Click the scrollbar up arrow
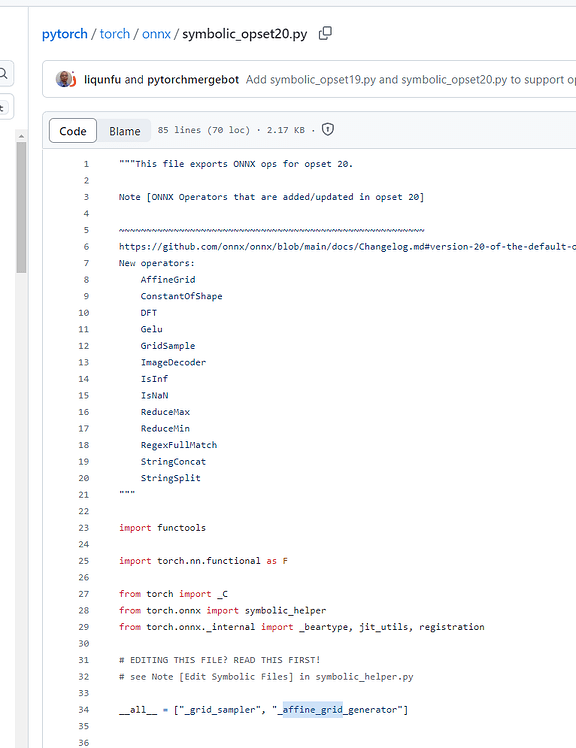This screenshot has height=748, width=576. [x=21, y=136]
